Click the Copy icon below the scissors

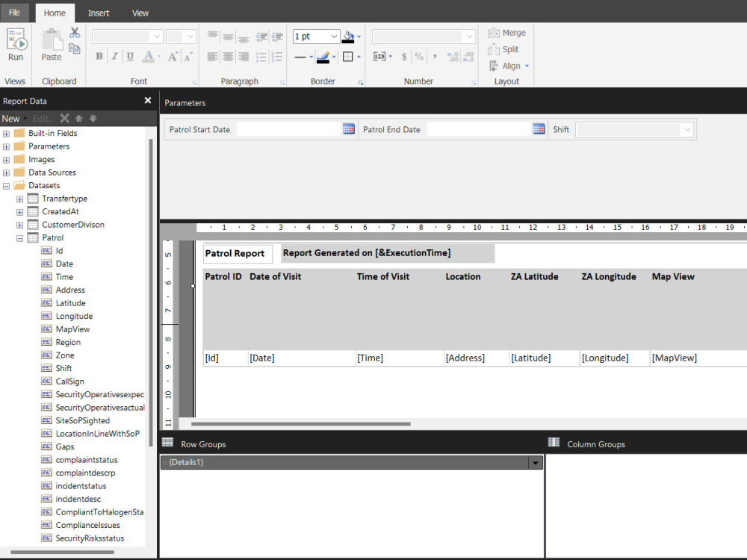pyautogui.click(x=75, y=47)
